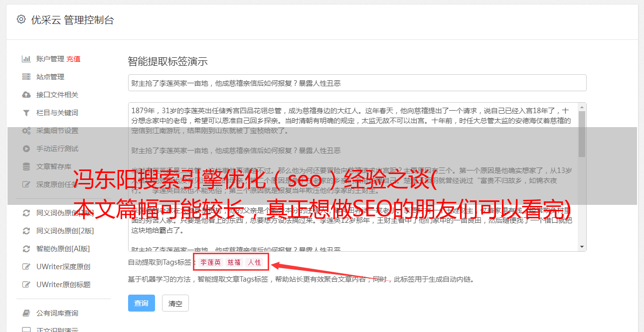
Task: Click the 站点管理 server icon
Action: coord(26,77)
